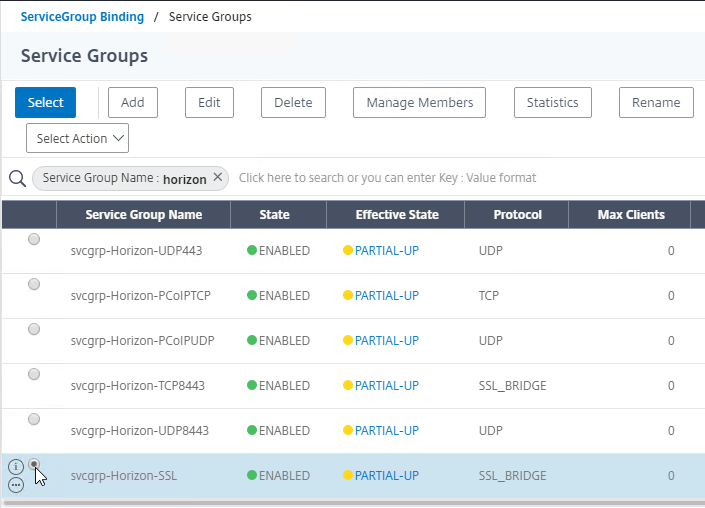Click the svcgrp-Horizon-SSL name
This screenshot has height=508, width=705.
(124, 476)
